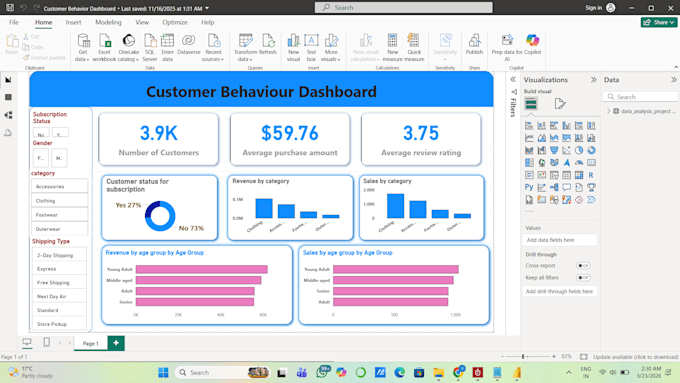
Task: Open More visuals dropdown
Action: [331, 56]
